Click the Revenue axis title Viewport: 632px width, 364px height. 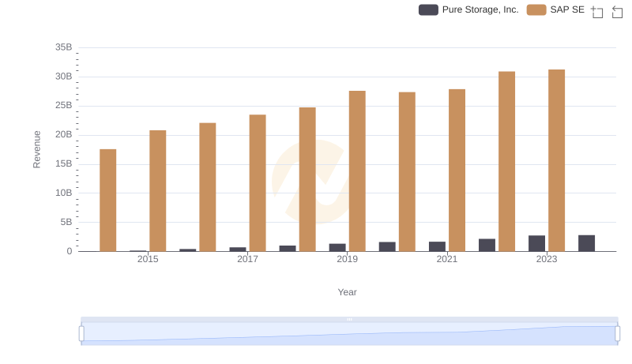coord(36,149)
